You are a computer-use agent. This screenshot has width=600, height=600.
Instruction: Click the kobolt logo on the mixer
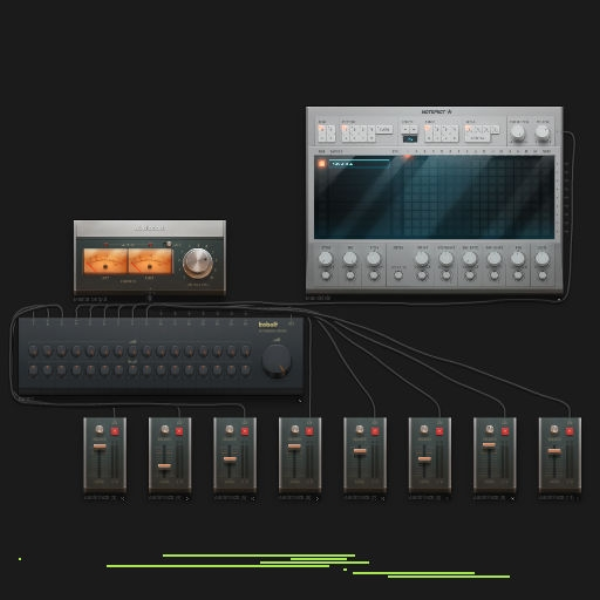tap(268, 324)
